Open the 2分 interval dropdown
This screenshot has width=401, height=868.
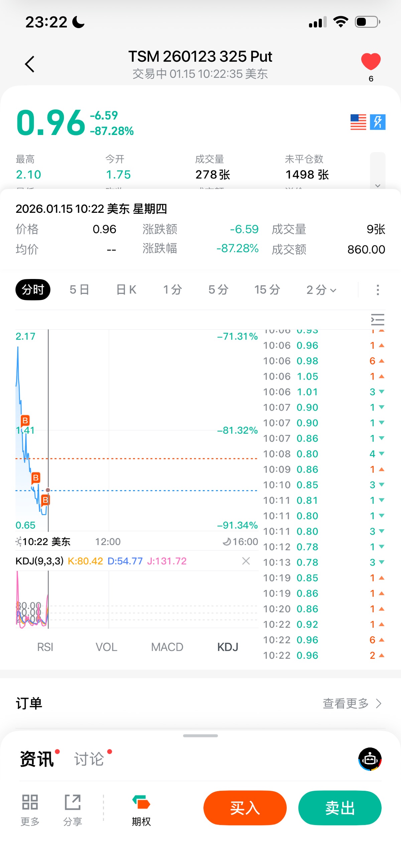tap(321, 290)
